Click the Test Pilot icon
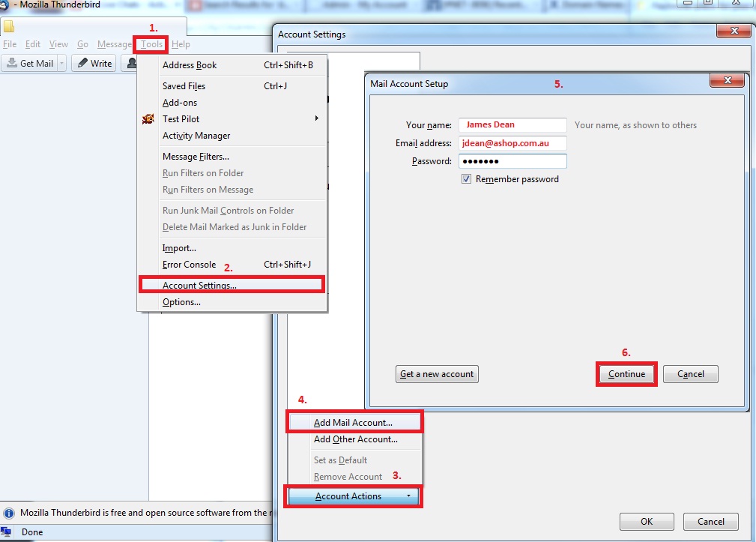This screenshot has height=542, width=756. click(148, 118)
